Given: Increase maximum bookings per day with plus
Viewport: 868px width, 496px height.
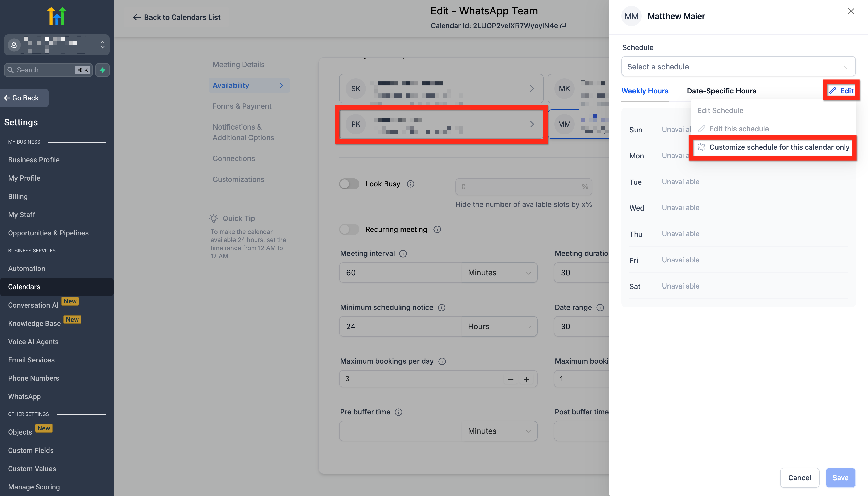Looking at the screenshot, I should (526, 379).
